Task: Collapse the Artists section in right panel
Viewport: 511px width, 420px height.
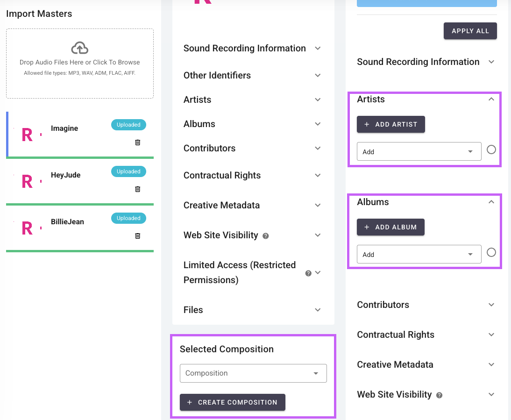Action: point(491,99)
